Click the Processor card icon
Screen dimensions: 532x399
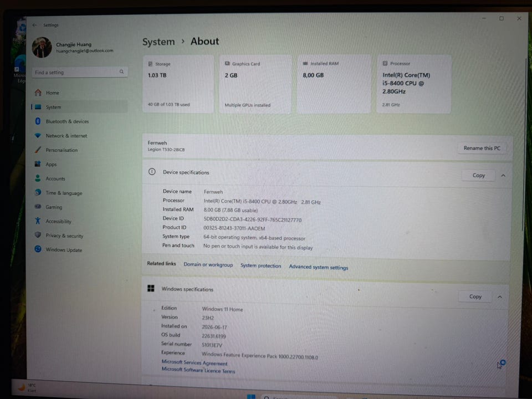tap(385, 63)
